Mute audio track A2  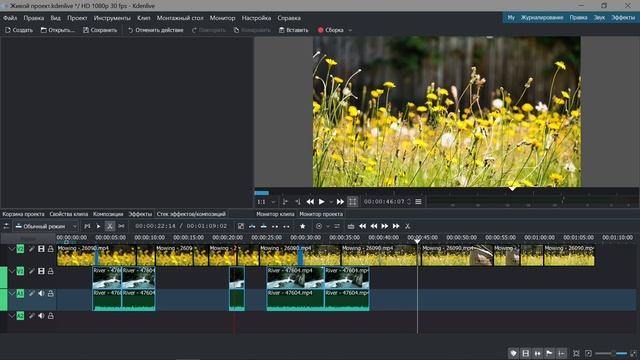[x=41, y=316]
